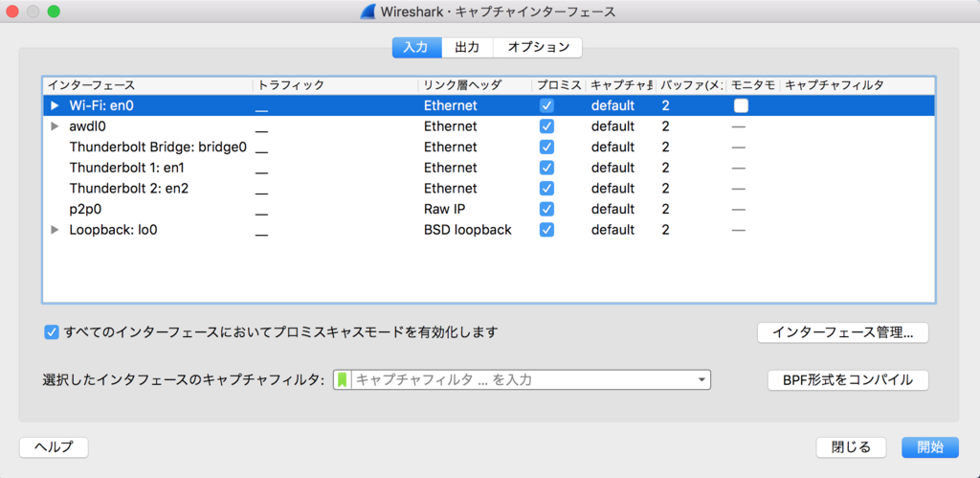980x478 pixels.
Task: Click the green bookmark icon in capture filter field
Action: (342, 379)
